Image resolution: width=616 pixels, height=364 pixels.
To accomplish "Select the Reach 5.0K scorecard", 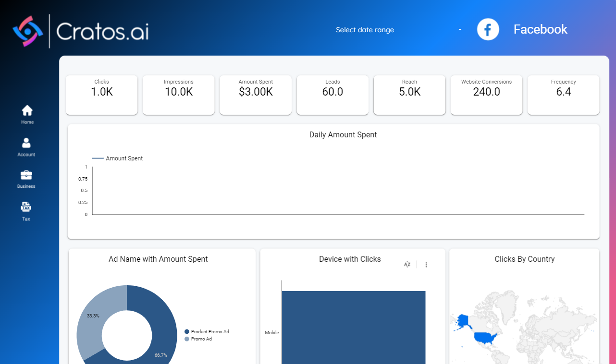I will pos(409,95).
